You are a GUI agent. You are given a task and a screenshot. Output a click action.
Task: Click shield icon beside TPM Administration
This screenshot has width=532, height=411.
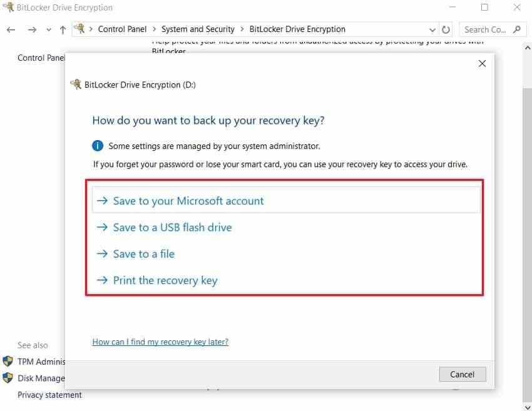pos(8,361)
